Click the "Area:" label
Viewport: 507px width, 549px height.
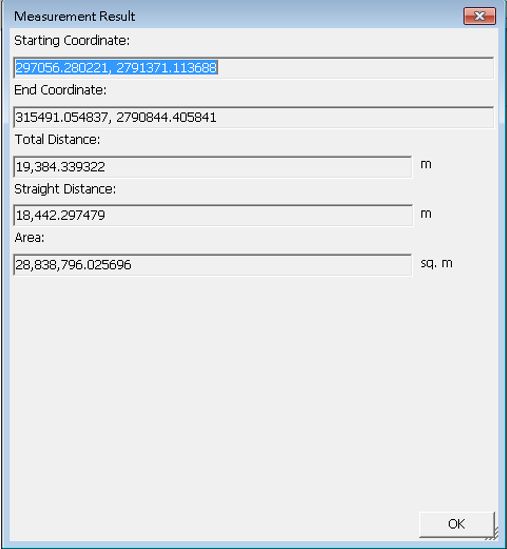tap(29, 238)
